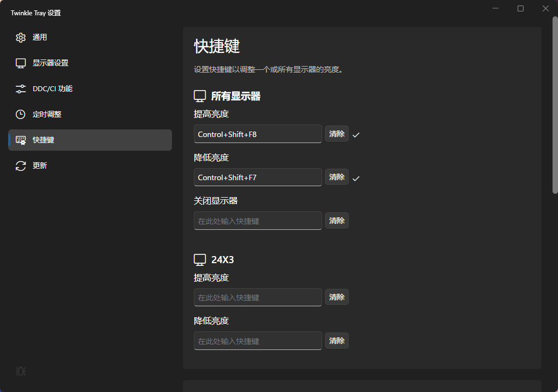Navigate to the 更新 page
Image resolution: width=558 pixels, height=392 pixels.
pos(41,165)
